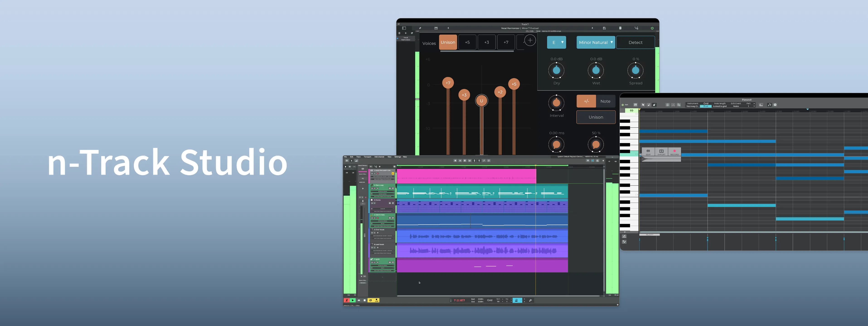This screenshot has width=868, height=326.
Task: Solo the Piano Loop track
Action: click(x=375, y=188)
